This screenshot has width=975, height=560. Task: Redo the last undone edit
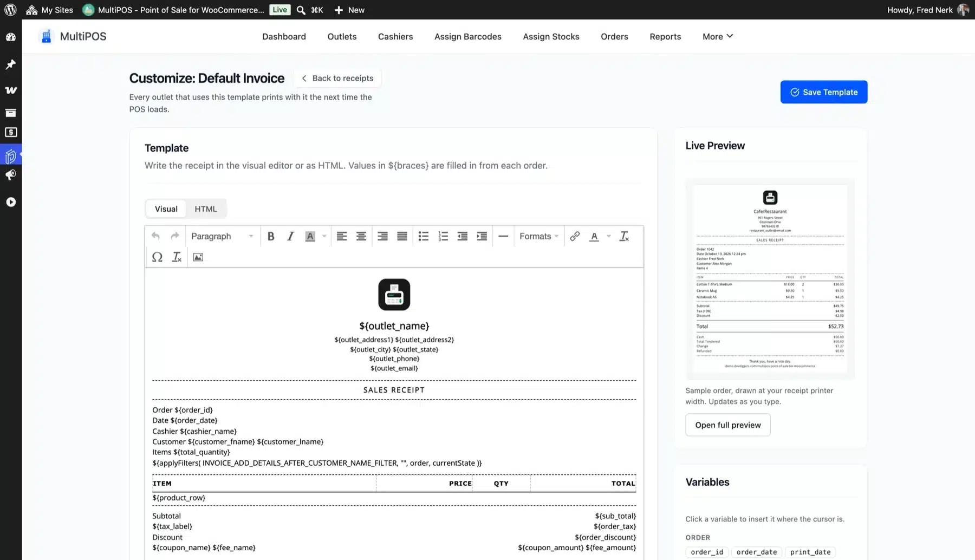pyautogui.click(x=174, y=236)
